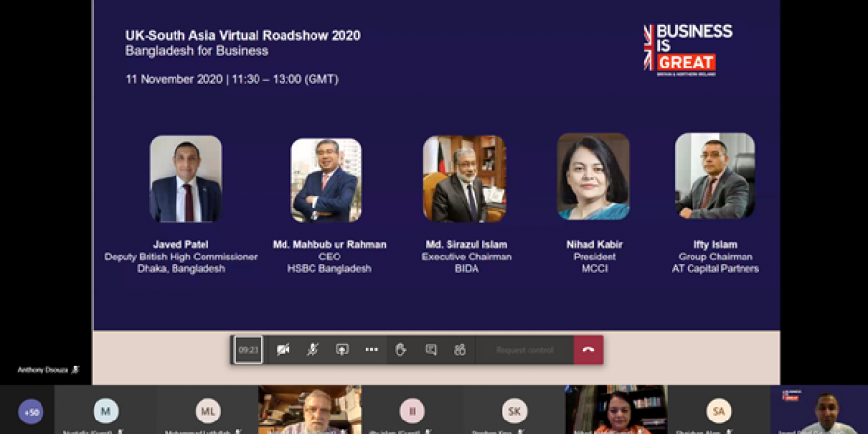Screen dimensions: 868x434
Task: Turn on the camera in meeting toolbar
Action: [283, 350]
